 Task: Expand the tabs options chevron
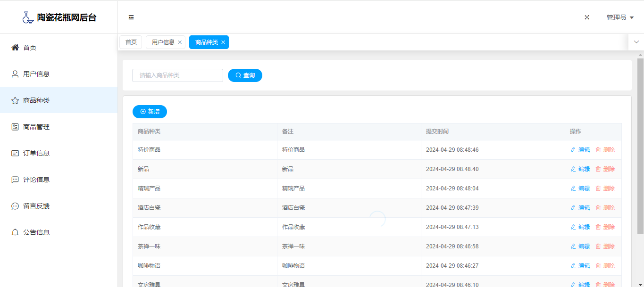point(636,42)
